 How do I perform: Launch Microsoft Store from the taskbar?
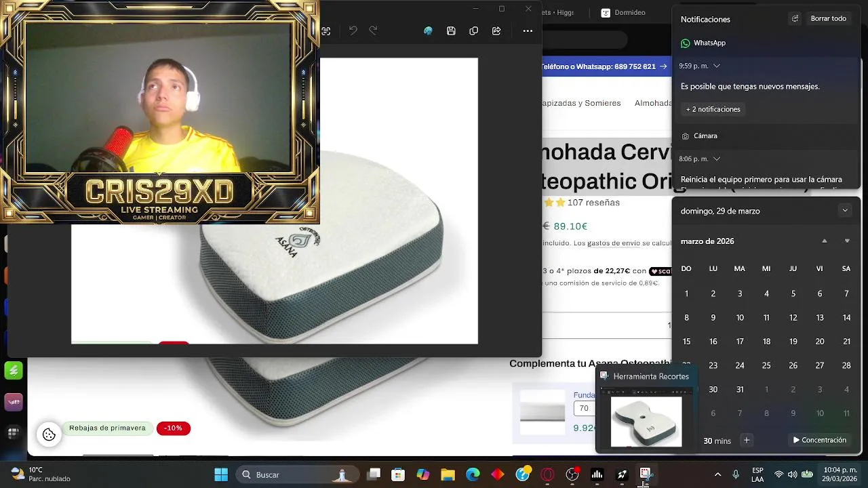[x=398, y=474]
